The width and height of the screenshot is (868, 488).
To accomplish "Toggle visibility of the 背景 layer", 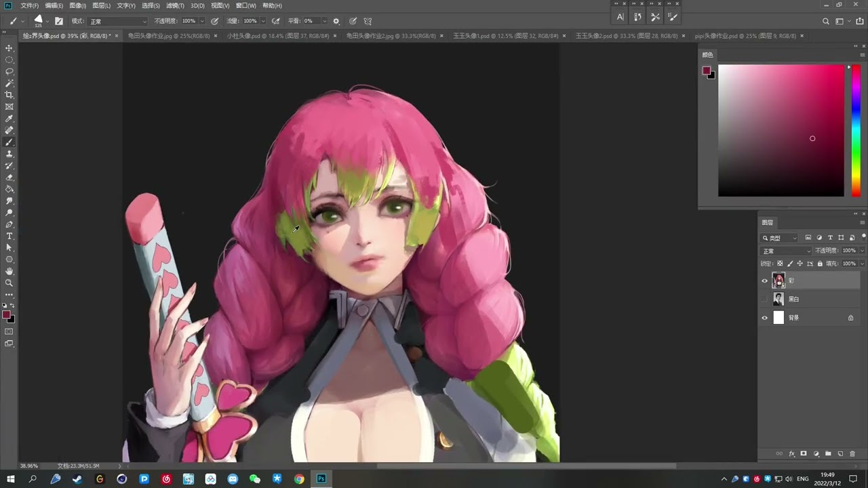I will pos(765,317).
